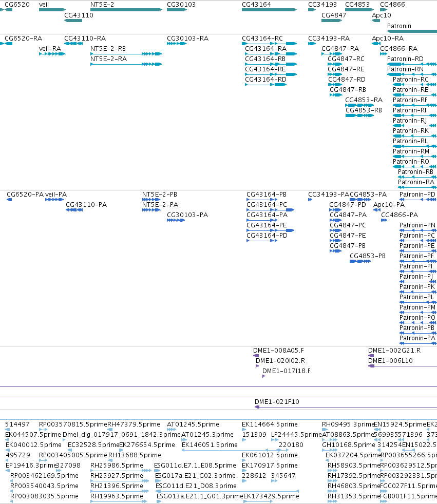437x504 pixels.
Task: Select protein CG43110-PA label
Action: pyautogui.click(x=86, y=205)
